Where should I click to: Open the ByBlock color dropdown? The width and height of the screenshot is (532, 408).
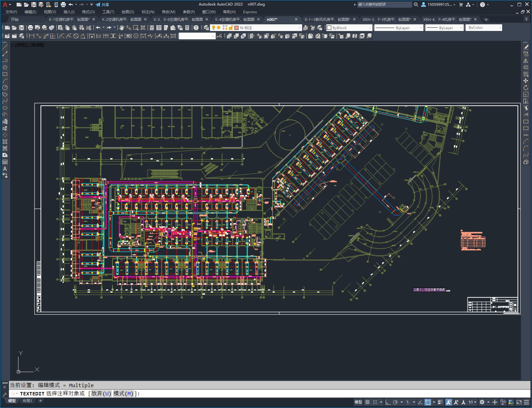click(370, 28)
